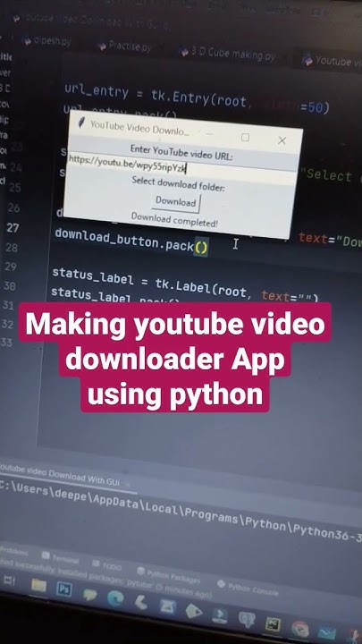Viewport: 362px width, 644px height.
Task: Click the url_entry = tk.Entry code line
Action: pyautogui.click(x=197, y=99)
